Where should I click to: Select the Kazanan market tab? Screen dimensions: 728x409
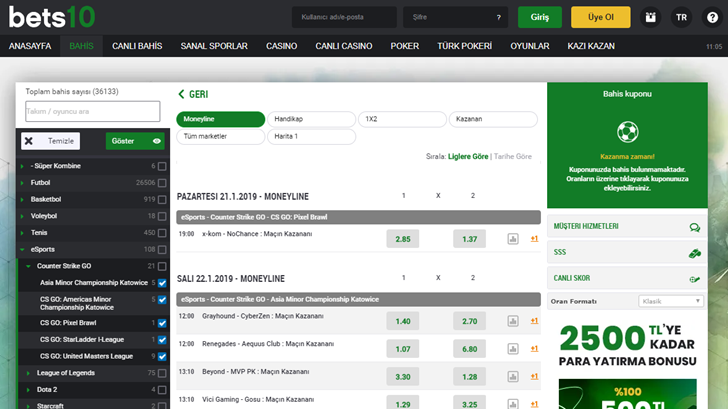pos(493,119)
